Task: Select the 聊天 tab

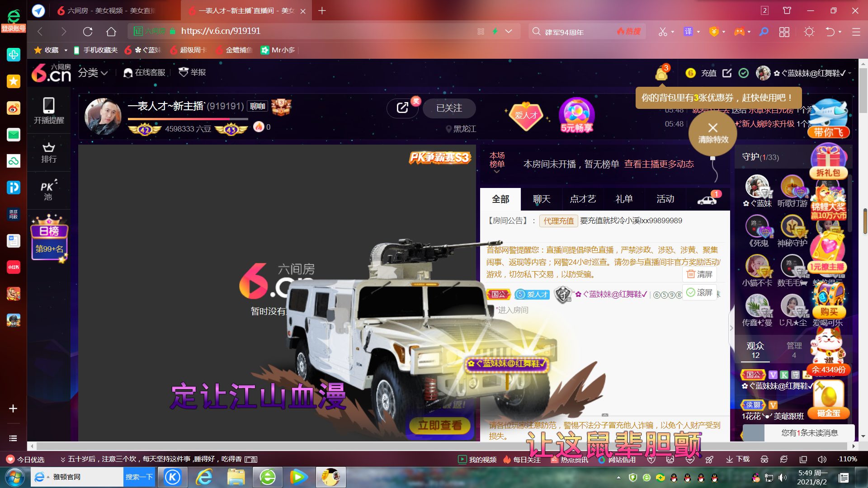Action: click(542, 199)
